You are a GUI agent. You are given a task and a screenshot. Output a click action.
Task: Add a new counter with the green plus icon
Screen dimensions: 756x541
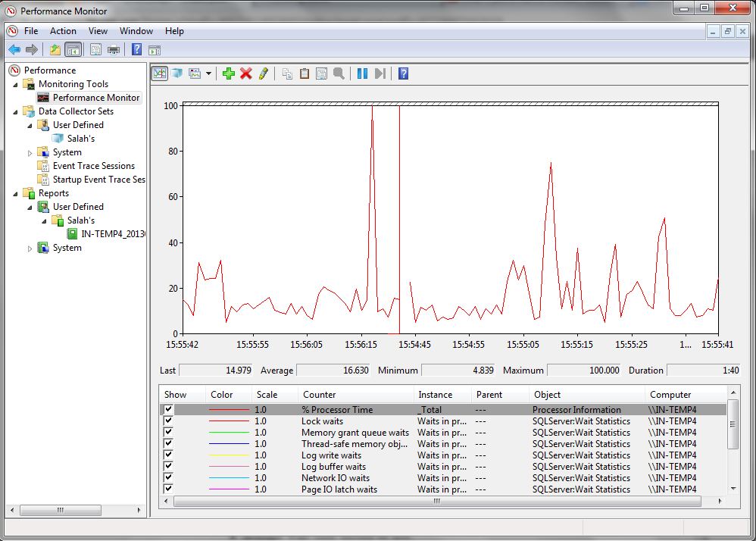pos(229,73)
